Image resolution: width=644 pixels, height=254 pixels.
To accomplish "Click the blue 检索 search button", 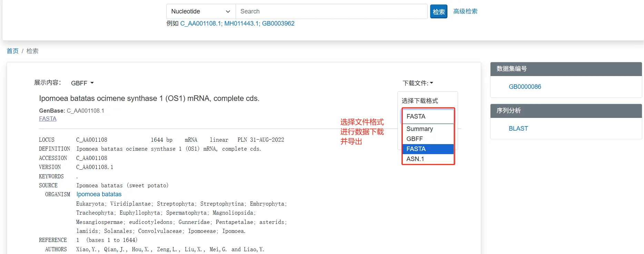I will click(x=438, y=12).
